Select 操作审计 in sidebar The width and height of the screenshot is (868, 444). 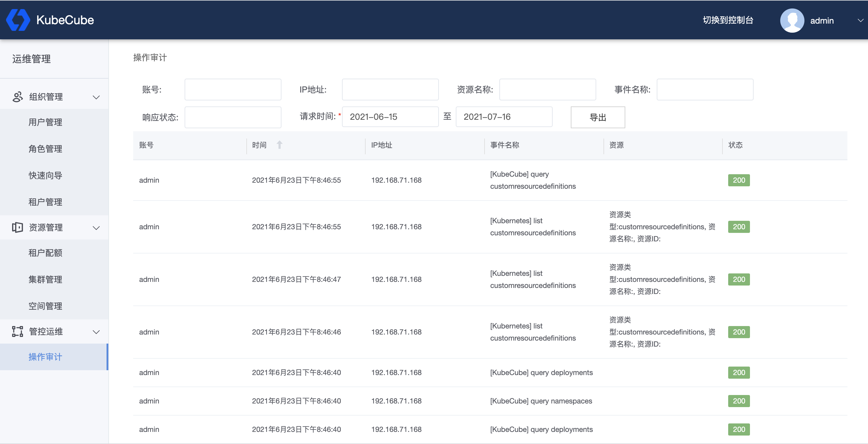(54, 357)
